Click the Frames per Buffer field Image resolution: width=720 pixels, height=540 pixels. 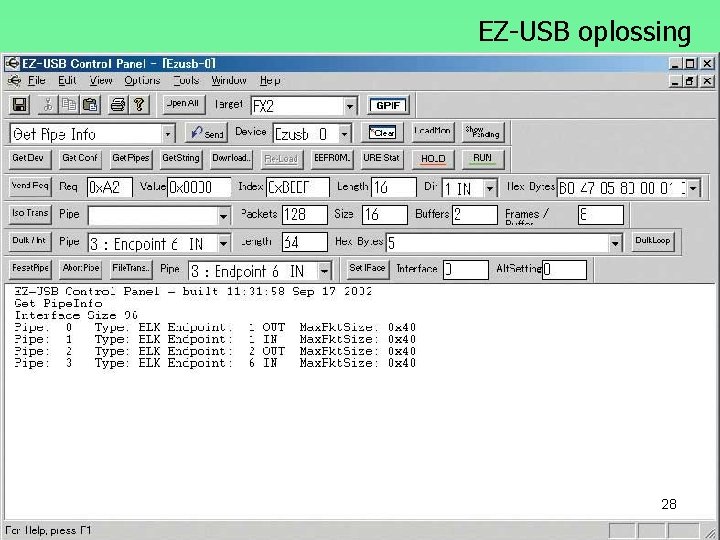click(x=601, y=215)
